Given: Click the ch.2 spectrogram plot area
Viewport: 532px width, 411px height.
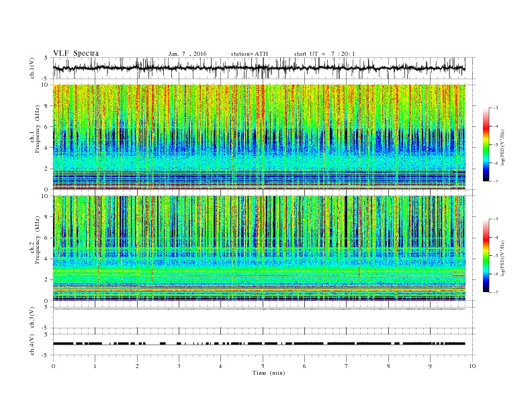Looking at the screenshot, I should pos(259,248).
